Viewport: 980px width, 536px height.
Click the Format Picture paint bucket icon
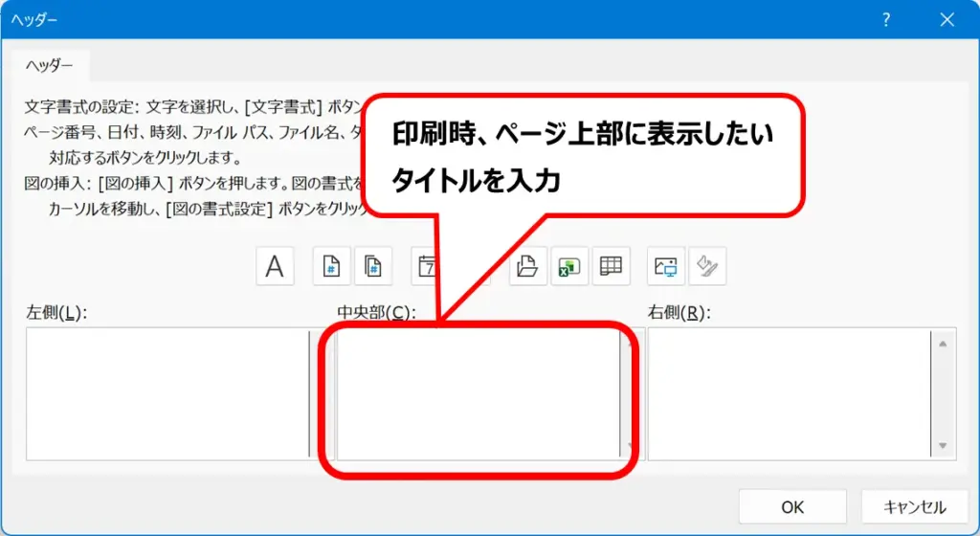click(707, 267)
